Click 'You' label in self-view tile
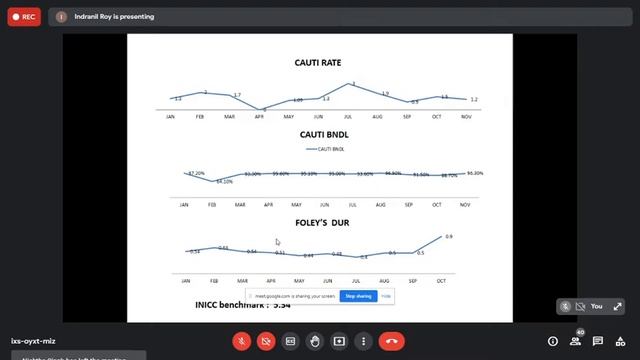 point(597,306)
